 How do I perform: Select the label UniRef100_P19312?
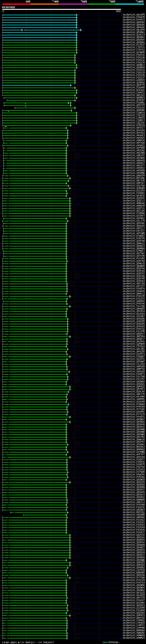pyautogui.click(x=134, y=520)
